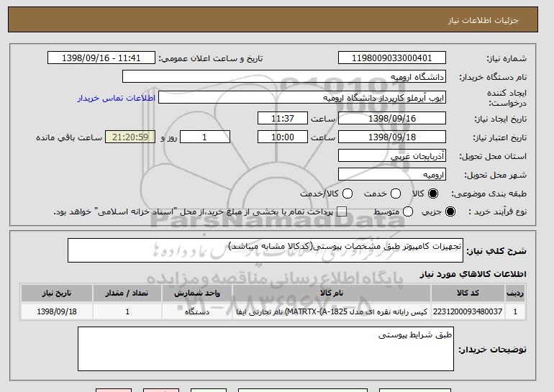554x392 pixels.
Task: Click the تاریخ نیاز column header
Action: (x=57, y=293)
